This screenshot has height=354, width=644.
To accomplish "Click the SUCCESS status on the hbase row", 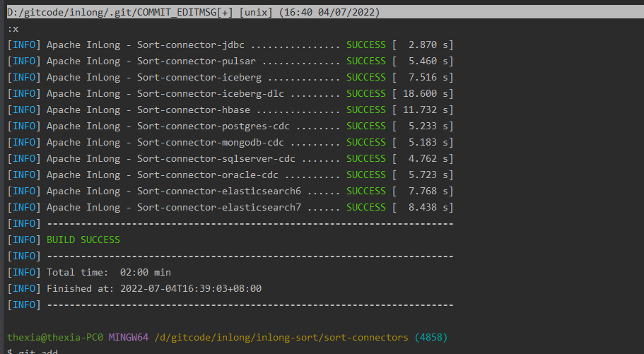I will point(366,110).
